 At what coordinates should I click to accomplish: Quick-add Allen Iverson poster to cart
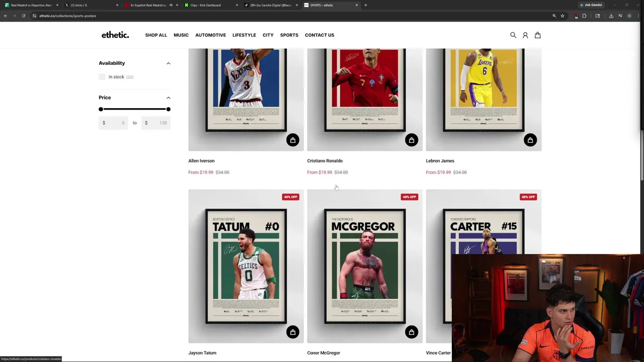(293, 140)
